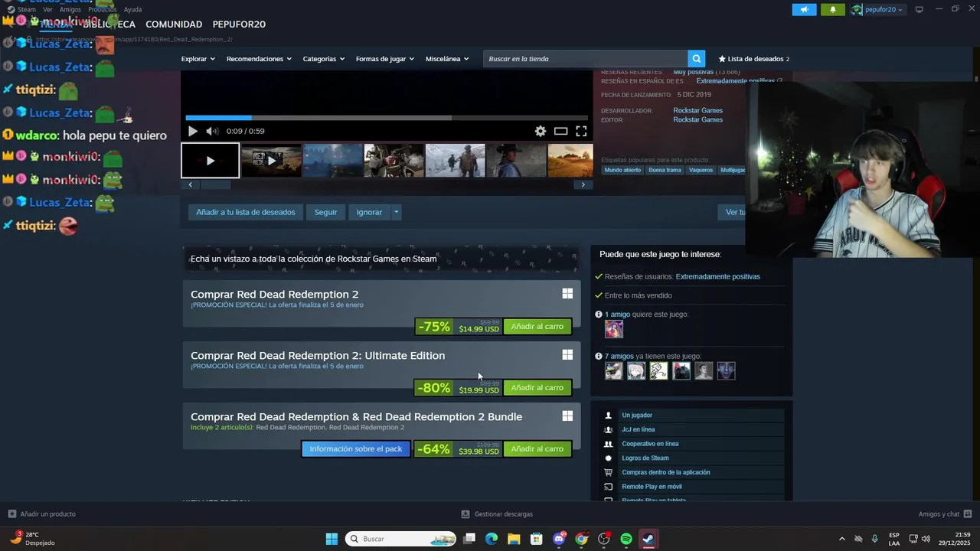Play the trailer video
980x551 pixels.
[x=193, y=131]
